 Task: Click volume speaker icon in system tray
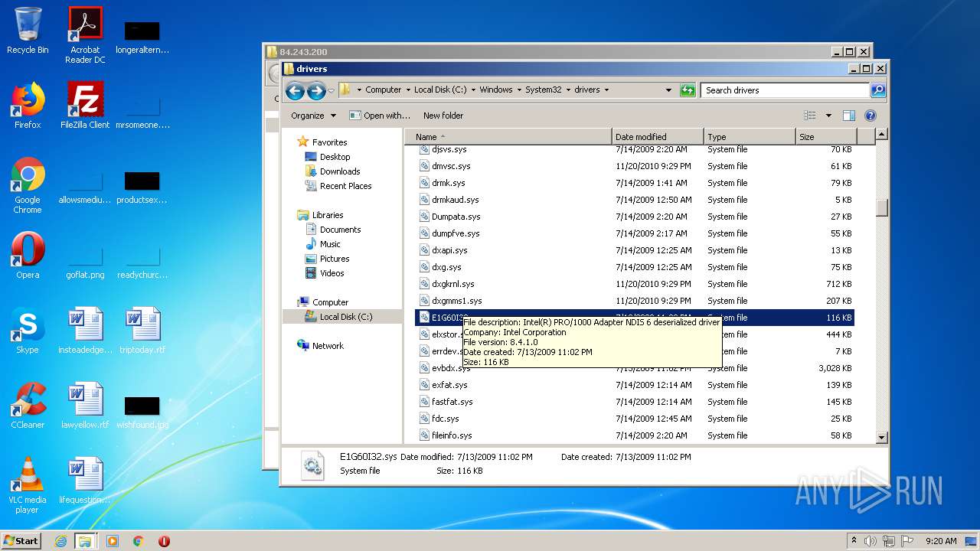[871, 541]
